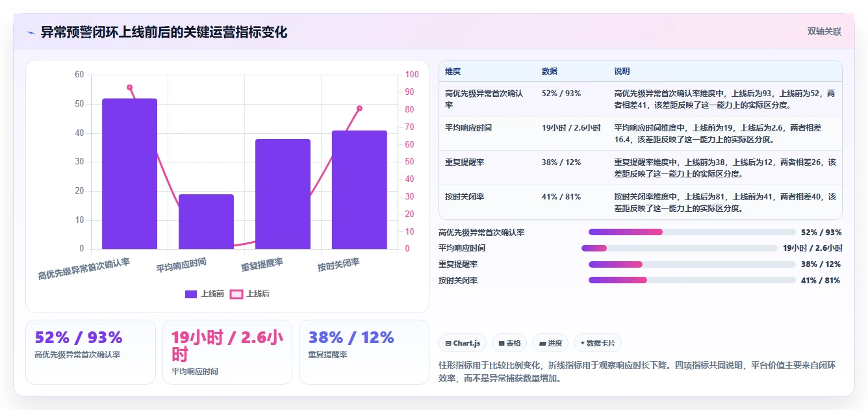Click the x-axis label 平均响应时间 under the chart
Image resolution: width=868 pixels, height=410 pixels.
coord(181,266)
